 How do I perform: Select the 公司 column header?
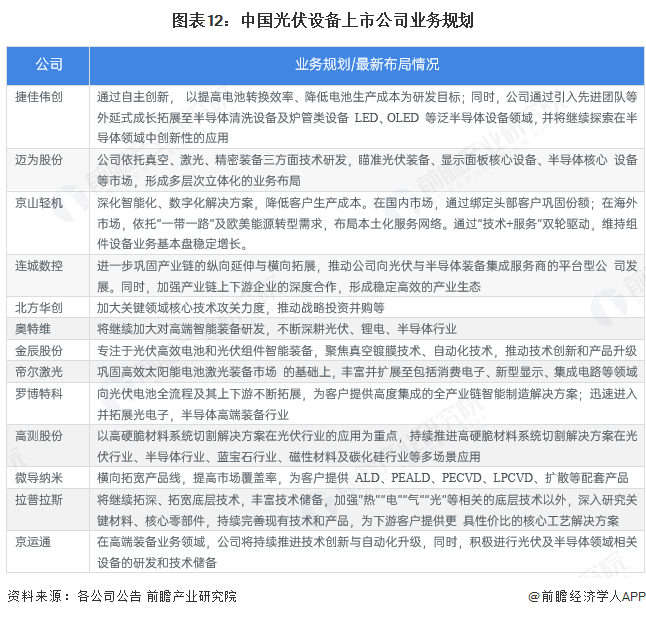coord(48,65)
